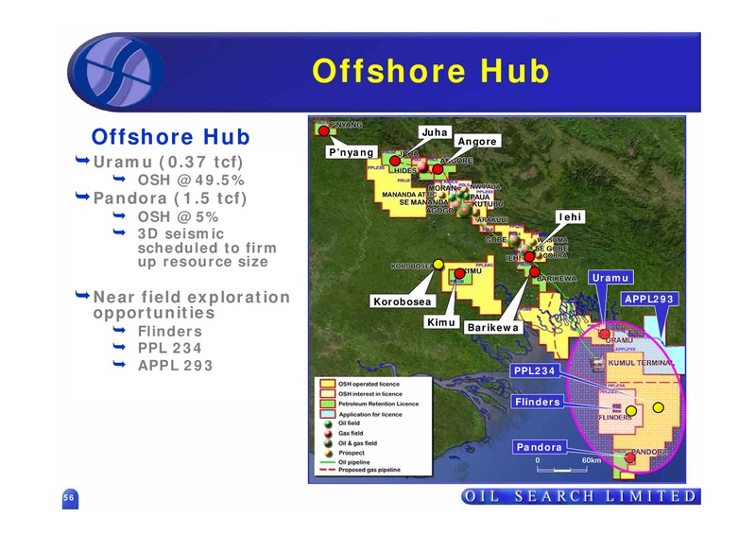
Task: Click the blue PPL234 callout label
Action: 535,370
